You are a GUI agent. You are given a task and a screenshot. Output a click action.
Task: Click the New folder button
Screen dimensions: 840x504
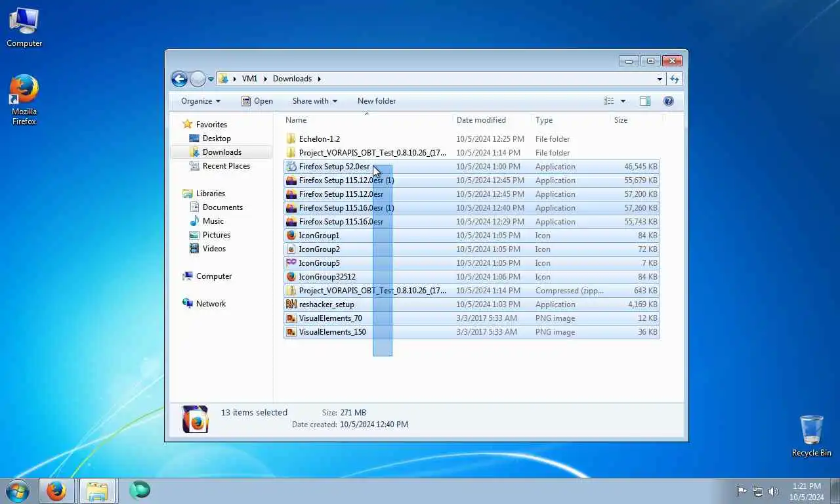pyautogui.click(x=377, y=101)
